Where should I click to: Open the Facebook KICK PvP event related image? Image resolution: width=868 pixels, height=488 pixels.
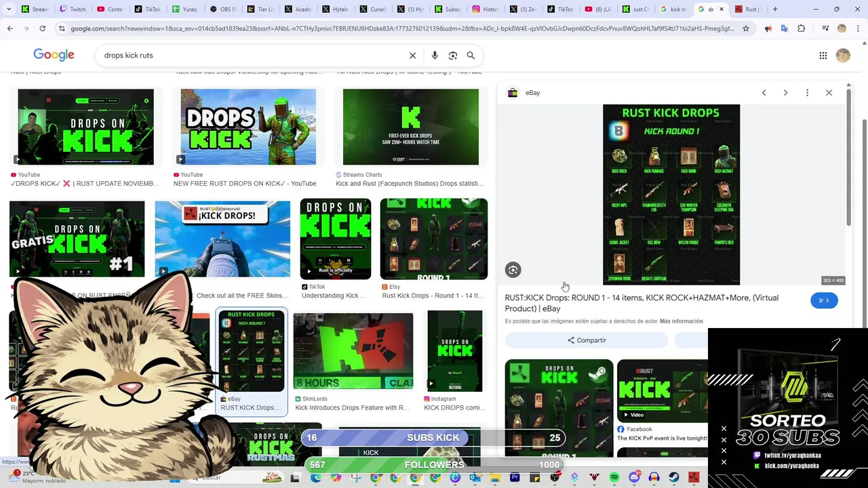click(x=662, y=391)
